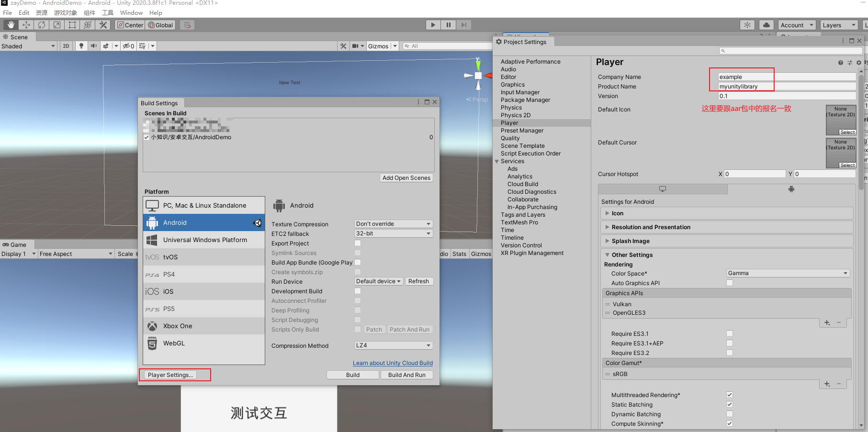
Task: Click Company Name input field
Action: point(787,77)
